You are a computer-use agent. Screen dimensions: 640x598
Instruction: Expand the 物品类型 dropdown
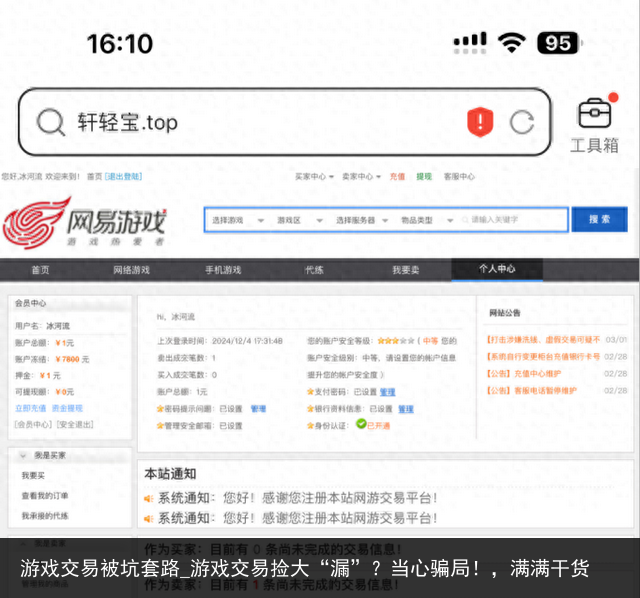[424, 219]
